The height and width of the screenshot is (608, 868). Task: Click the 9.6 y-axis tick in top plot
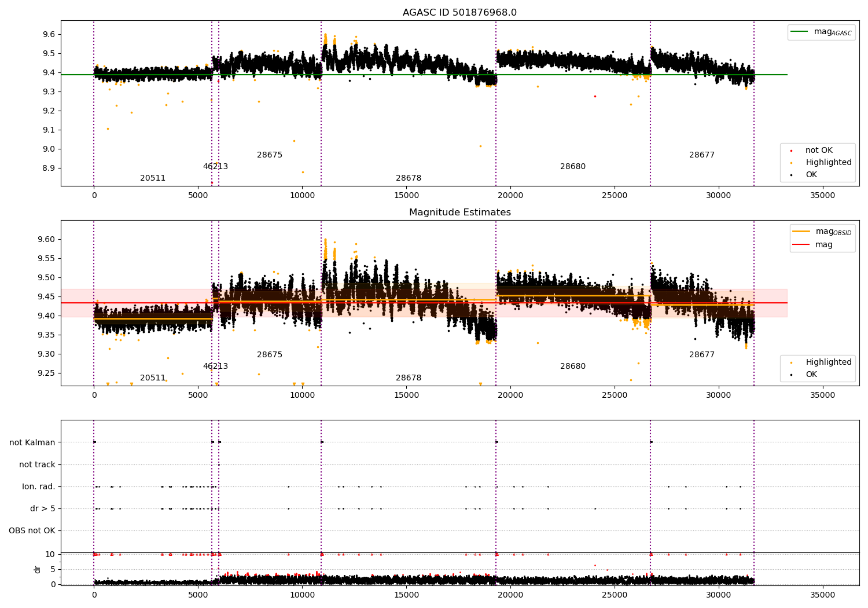[49, 35]
